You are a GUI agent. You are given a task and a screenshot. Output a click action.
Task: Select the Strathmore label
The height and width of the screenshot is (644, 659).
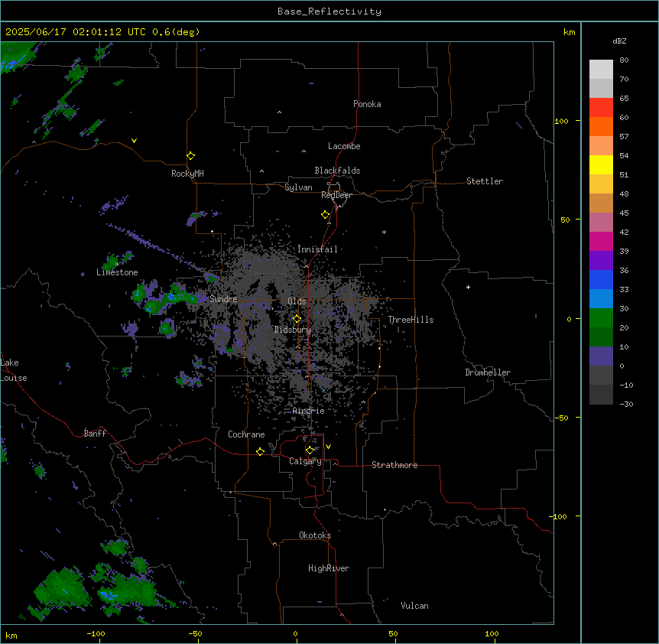point(394,465)
